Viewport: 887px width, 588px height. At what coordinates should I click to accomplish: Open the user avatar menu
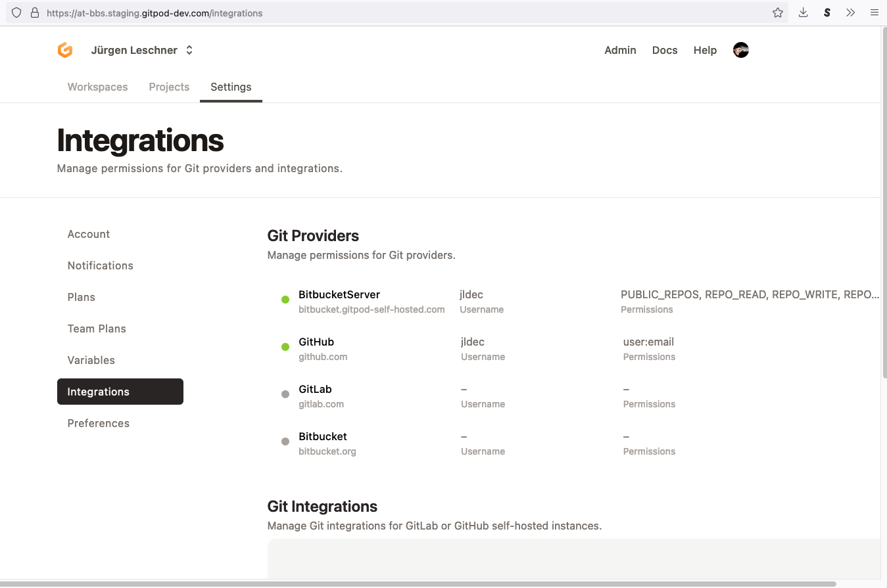point(741,50)
